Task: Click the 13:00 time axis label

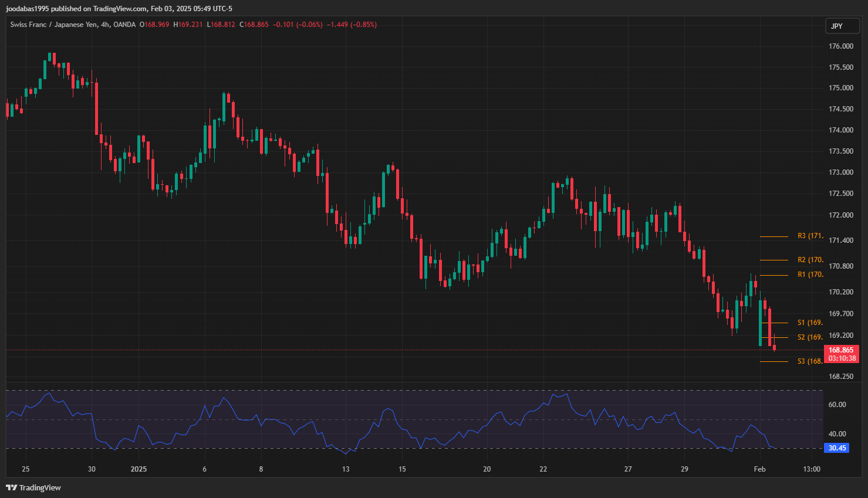Action: [812, 469]
